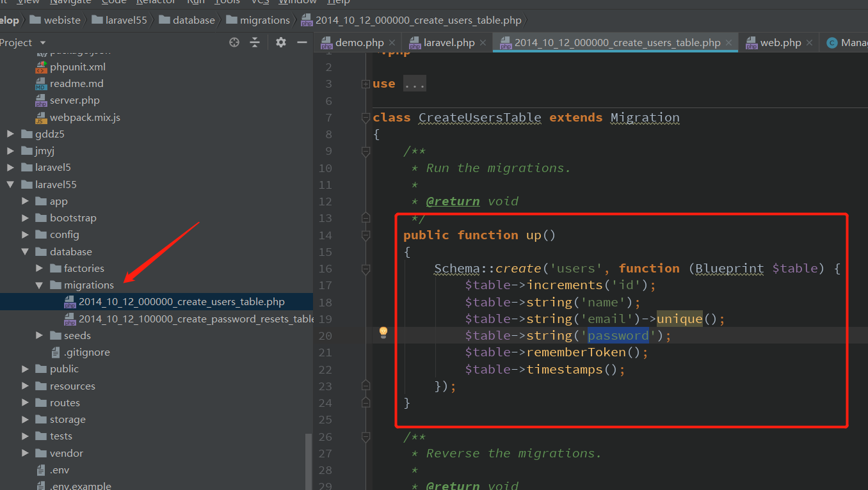The image size is (868, 490).
Task: Expand the vendor folder
Action: coord(25,454)
